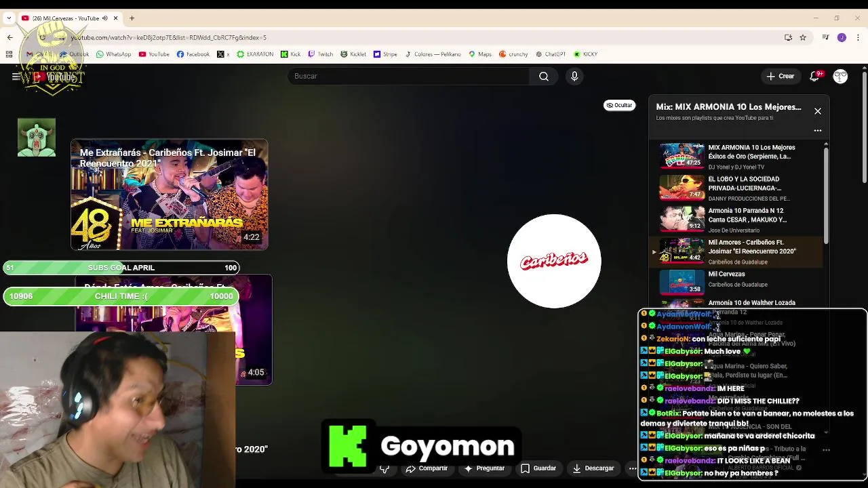Click the Caribeños channel logo circle
Screen dimensions: 868x488
pos(554,261)
